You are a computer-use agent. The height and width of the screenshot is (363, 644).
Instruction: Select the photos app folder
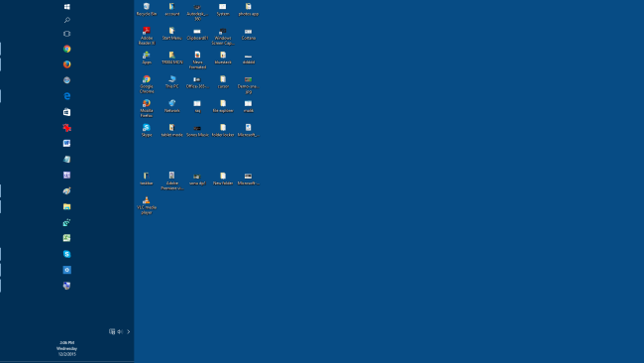[x=249, y=10]
